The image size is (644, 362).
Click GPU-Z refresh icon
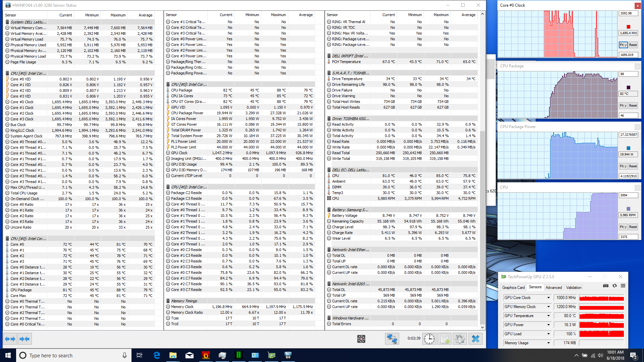(614, 286)
